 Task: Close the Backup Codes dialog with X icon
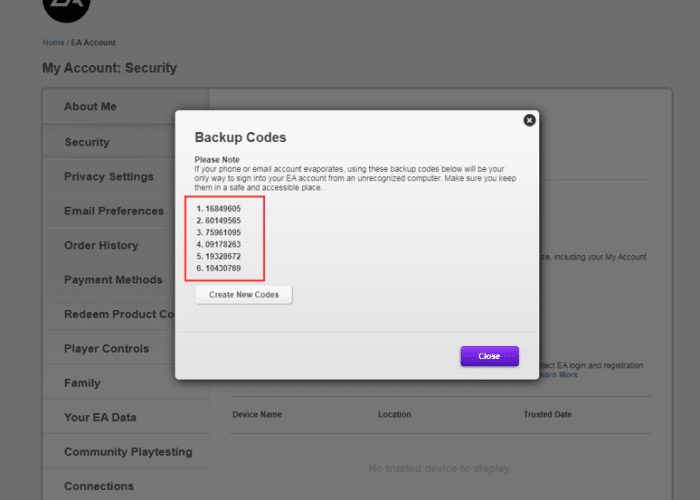tap(529, 120)
